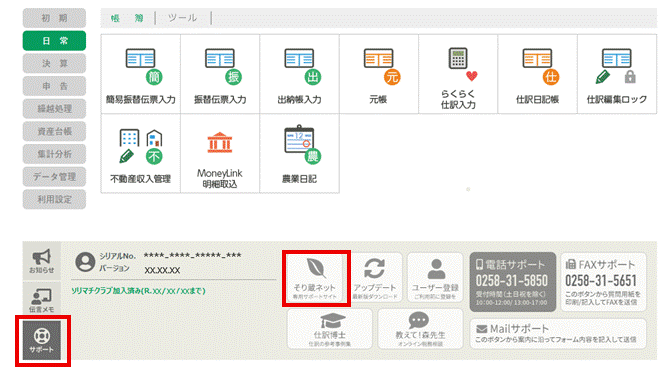Launch MoneyLink 明細取込 bank import

pyautogui.click(x=220, y=153)
